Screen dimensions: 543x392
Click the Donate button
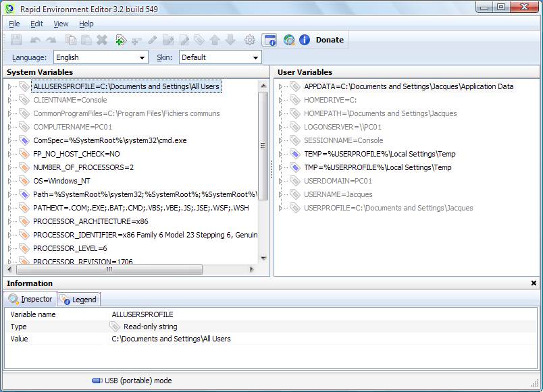click(330, 40)
